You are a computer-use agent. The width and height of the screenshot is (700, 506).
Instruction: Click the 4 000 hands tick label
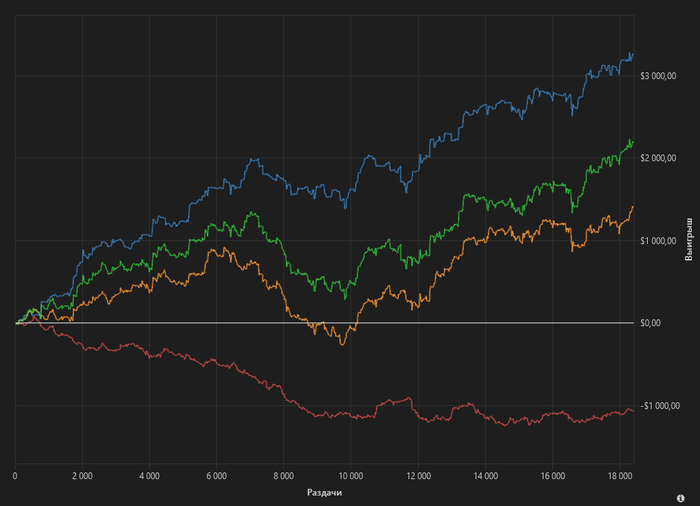click(x=149, y=476)
